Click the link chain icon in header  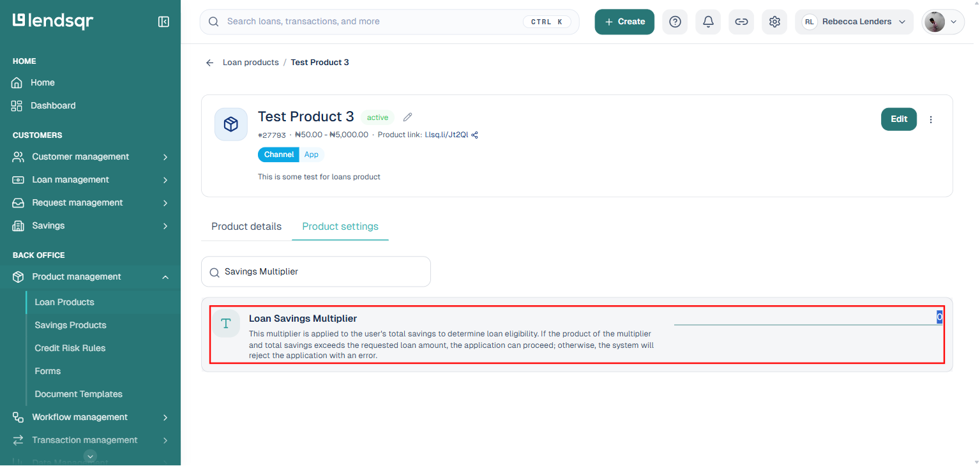pyautogui.click(x=741, y=22)
